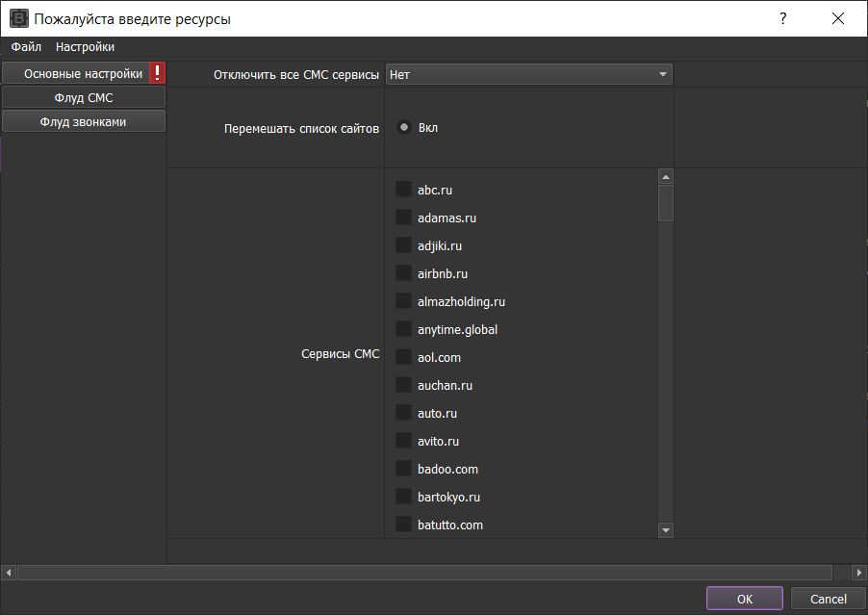Open the Файл menu

26,46
